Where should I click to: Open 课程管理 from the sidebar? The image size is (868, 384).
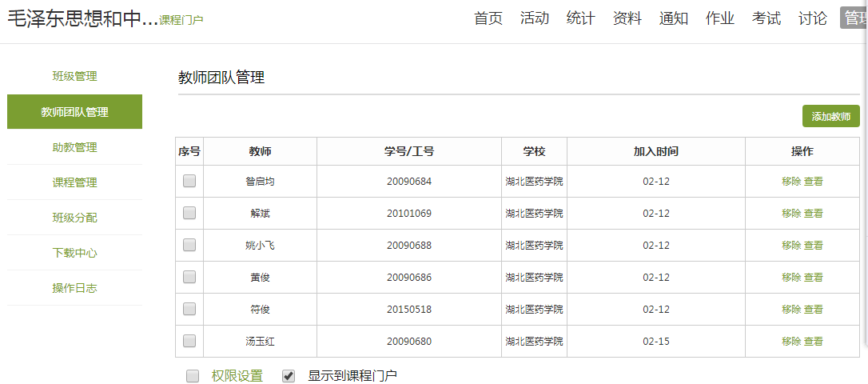(x=74, y=182)
